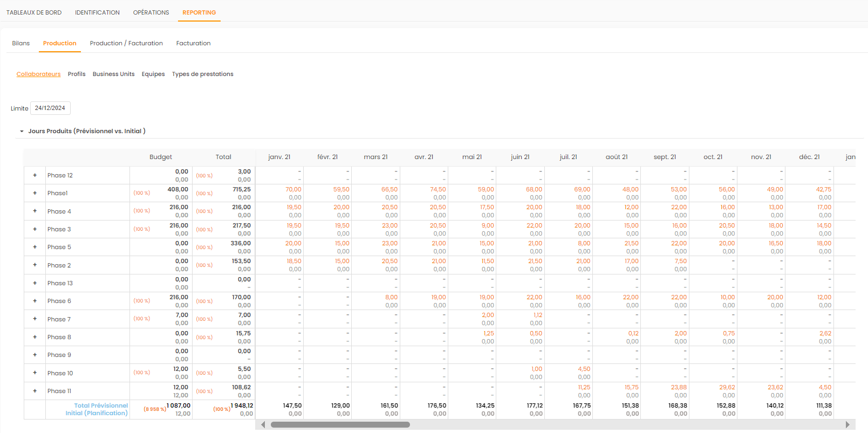Expand Phase 4 row details
Image resolution: width=868 pixels, height=433 pixels.
35,211
